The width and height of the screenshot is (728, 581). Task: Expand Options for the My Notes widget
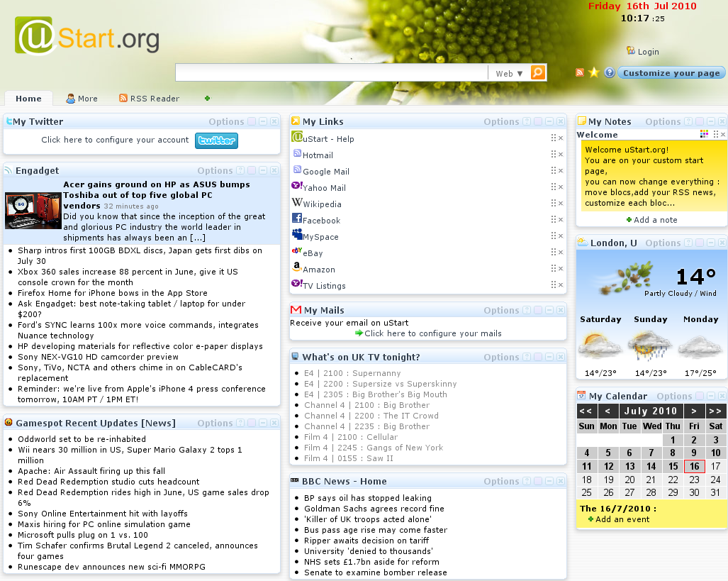click(663, 122)
